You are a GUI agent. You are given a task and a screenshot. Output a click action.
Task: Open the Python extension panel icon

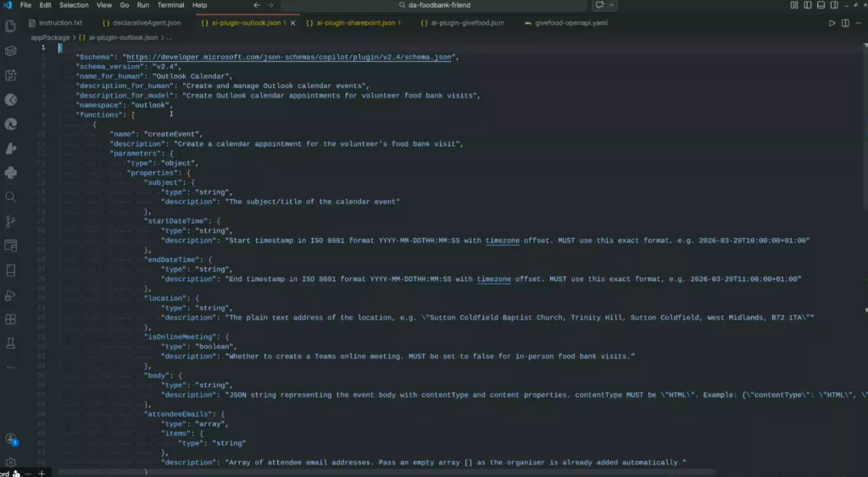coord(11,173)
